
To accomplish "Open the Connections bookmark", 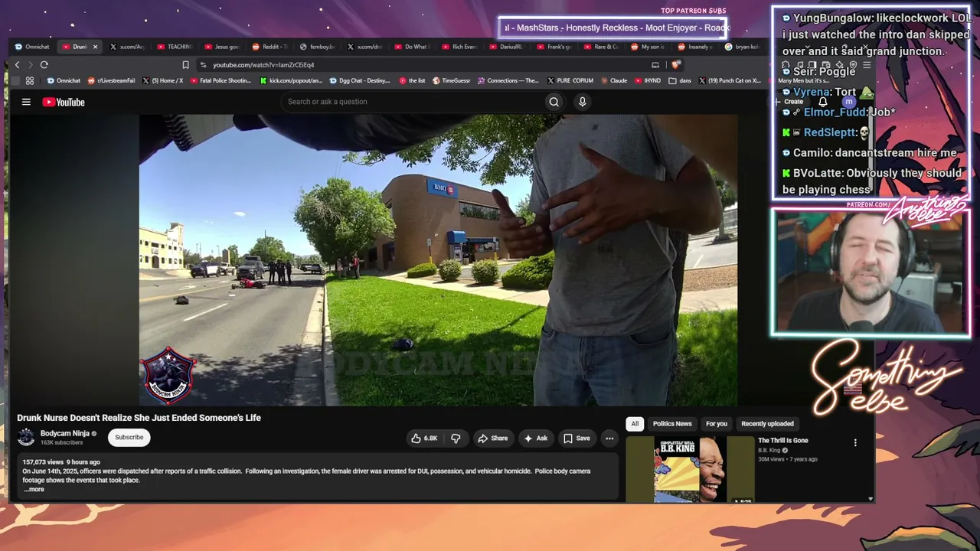I will (508, 80).
